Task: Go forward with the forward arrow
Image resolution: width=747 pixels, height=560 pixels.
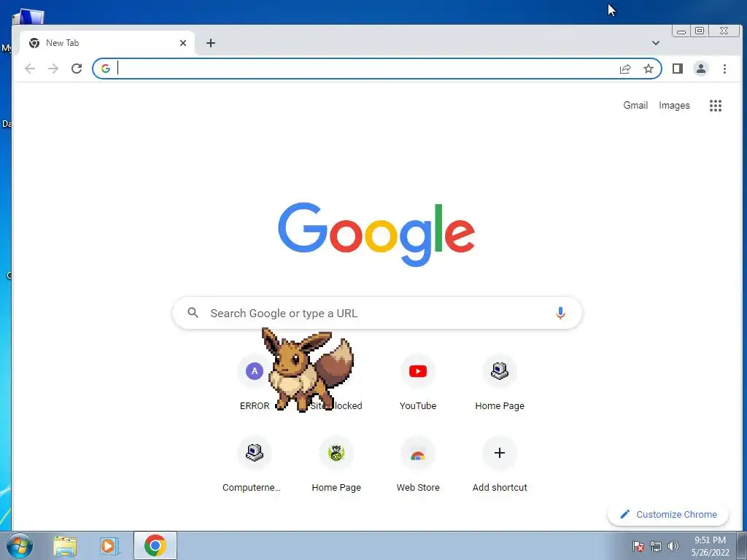Action: (x=53, y=69)
